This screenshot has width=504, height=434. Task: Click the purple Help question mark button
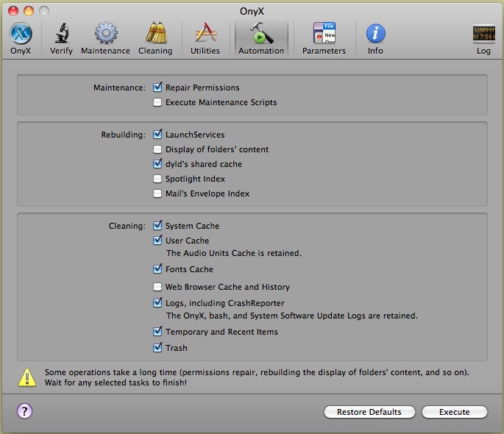coord(24,411)
